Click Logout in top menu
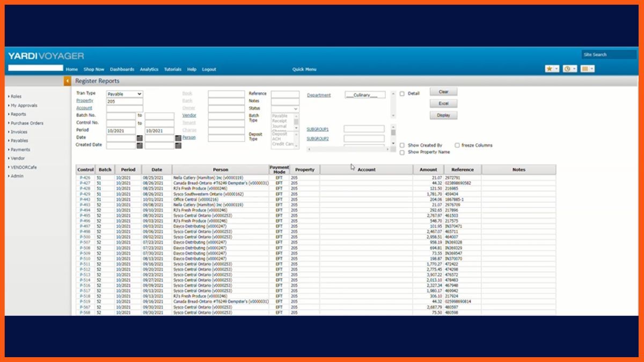The height and width of the screenshot is (362, 644). pyautogui.click(x=209, y=69)
